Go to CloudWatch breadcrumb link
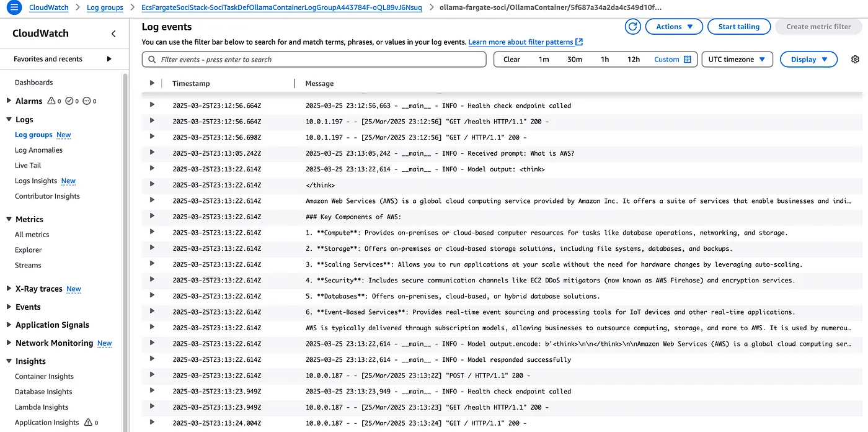Screen dimensions: 868x432 49,7
